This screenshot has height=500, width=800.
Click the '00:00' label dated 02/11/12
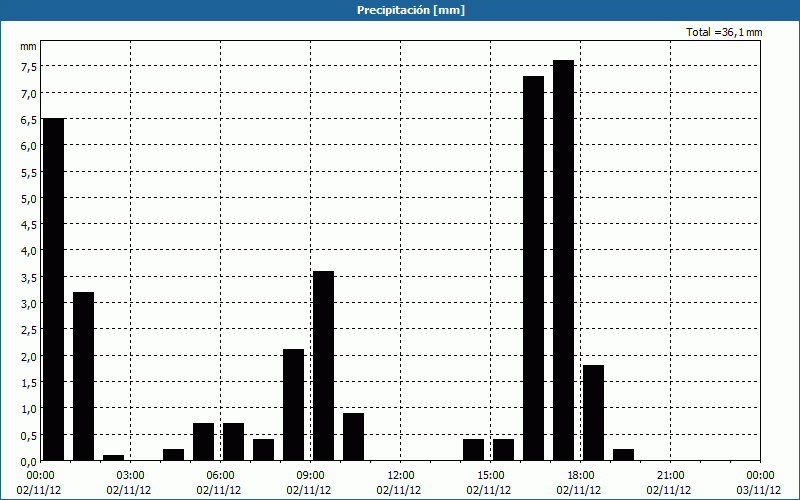[x=40, y=476]
